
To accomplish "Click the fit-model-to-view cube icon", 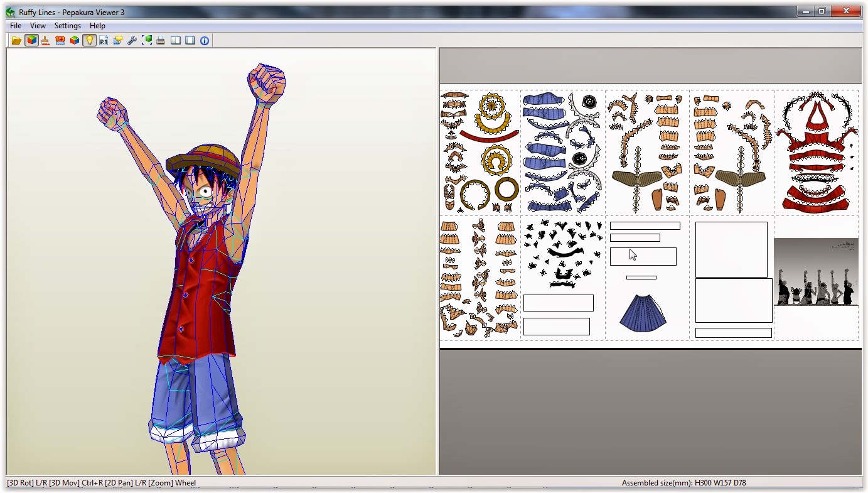I will pos(147,40).
